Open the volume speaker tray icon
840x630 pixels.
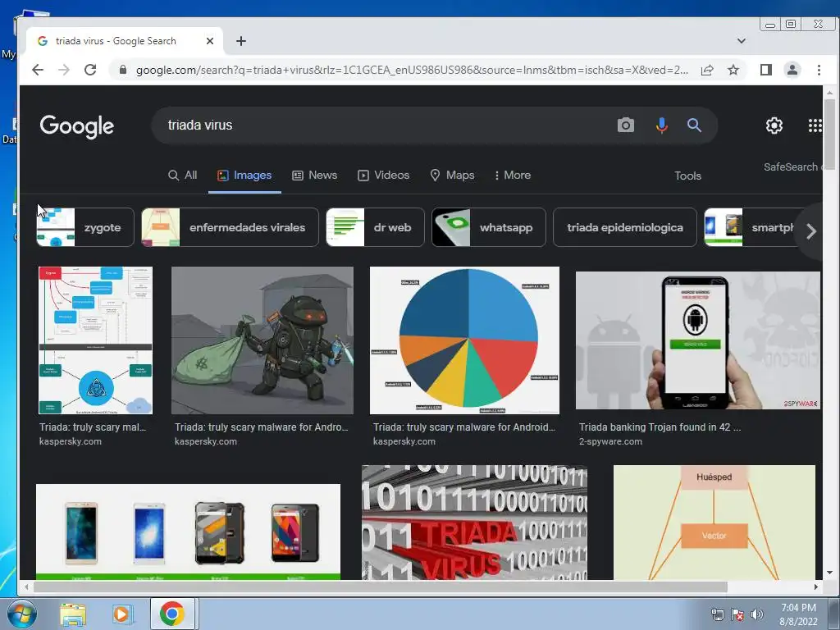756,615
